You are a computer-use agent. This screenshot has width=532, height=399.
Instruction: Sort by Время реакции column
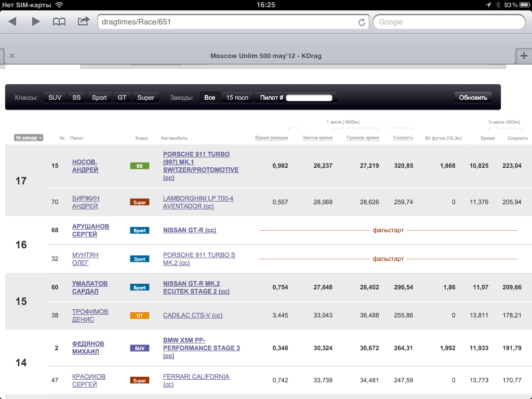[x=271, y=138]
